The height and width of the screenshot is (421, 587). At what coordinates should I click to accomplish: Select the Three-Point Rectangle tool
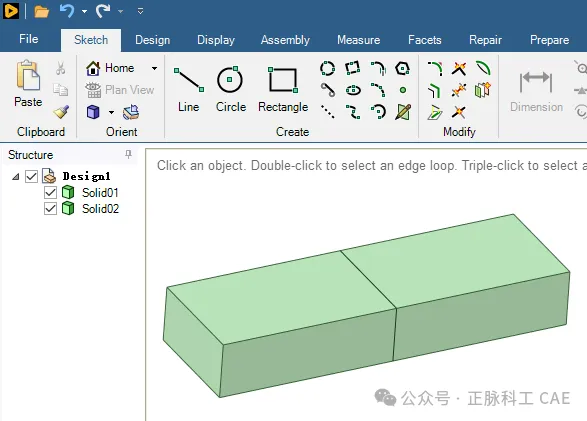click(x=353, y=68)
